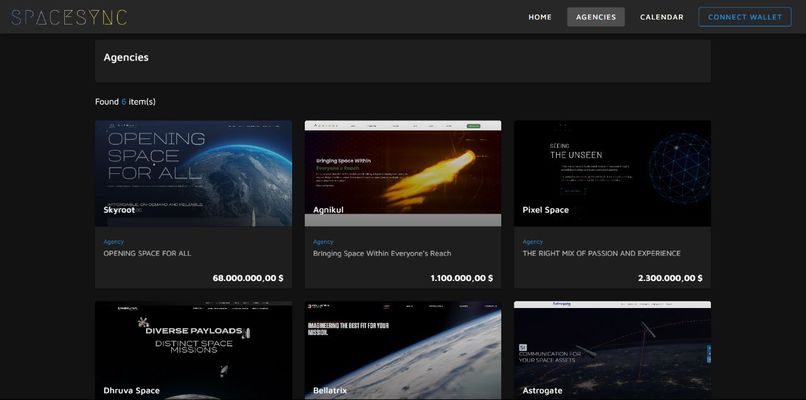Open the Skyroot agency thumbnail

point(193,173)
